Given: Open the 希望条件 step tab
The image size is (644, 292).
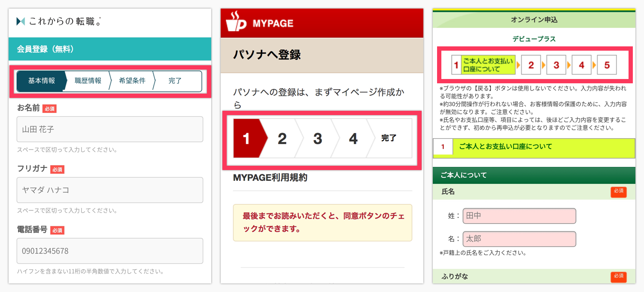Looking at the screenshot, I should tap(132, 81).
